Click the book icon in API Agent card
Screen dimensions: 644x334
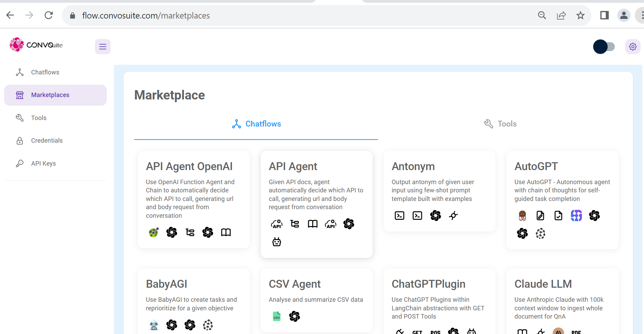313,224
